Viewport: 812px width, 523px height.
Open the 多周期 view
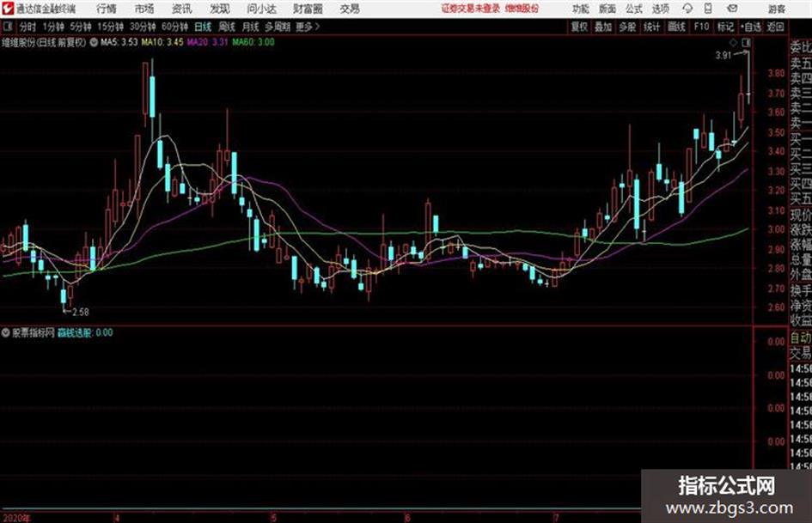[277, 27]
